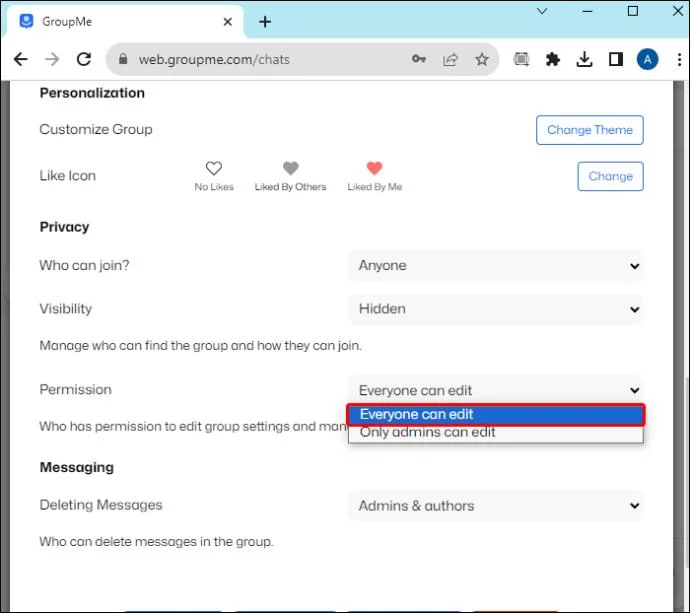Go back using the browser back arrow

point(20,59)
